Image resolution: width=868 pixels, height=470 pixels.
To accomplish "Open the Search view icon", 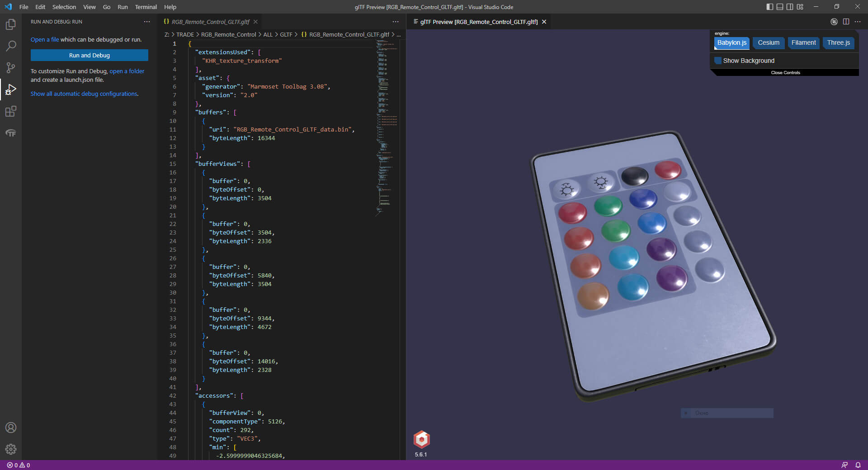I will [11, 46].
